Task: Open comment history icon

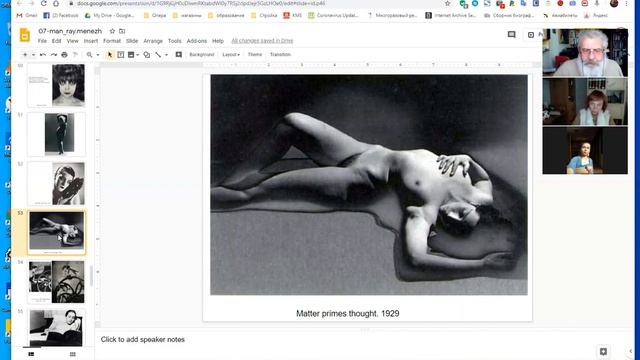Action: tap(511, 35)
